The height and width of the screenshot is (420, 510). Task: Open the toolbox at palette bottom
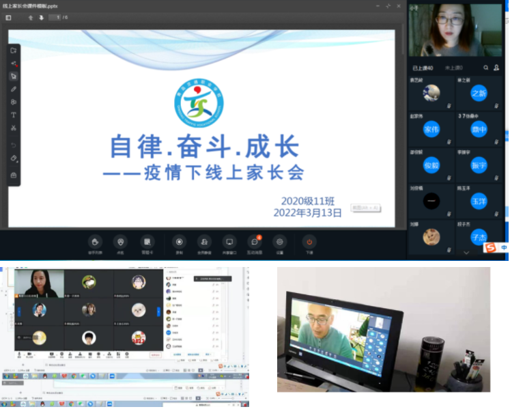14,176
